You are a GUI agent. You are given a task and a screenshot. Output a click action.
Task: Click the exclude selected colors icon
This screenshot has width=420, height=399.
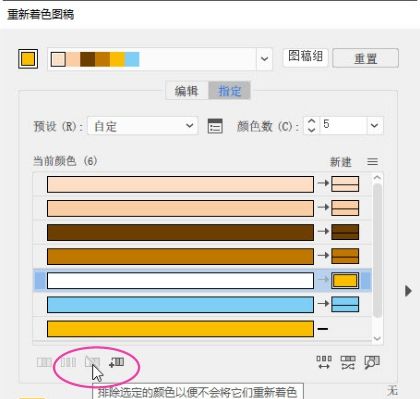pyautogui.click(x=92, y=361)
